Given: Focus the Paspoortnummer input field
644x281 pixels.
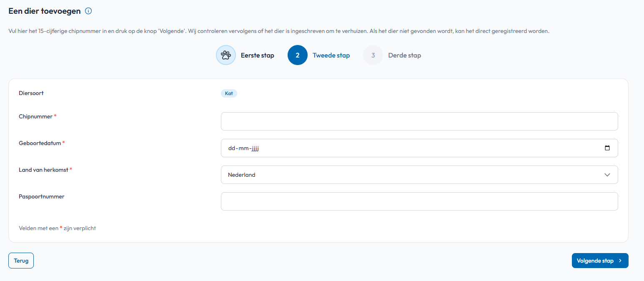Looking at the screenshot, I should tap(419, 201).
